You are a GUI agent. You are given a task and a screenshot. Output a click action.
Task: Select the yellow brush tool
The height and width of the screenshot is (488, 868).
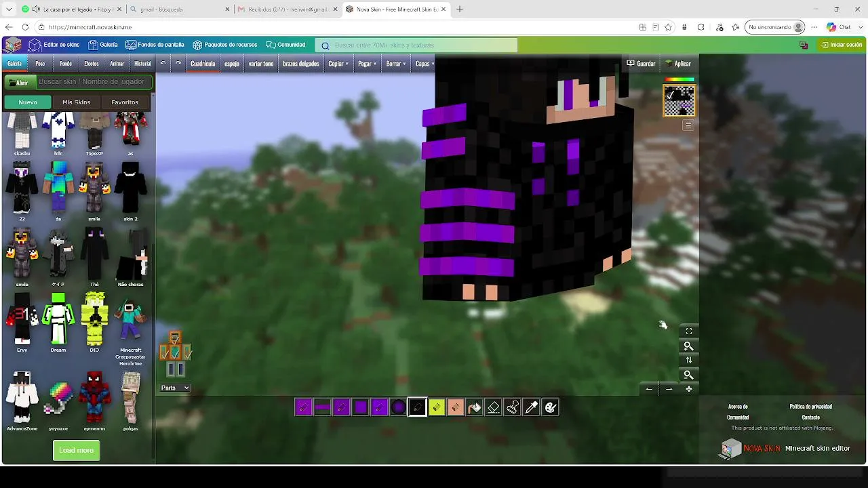pos(437,407)
